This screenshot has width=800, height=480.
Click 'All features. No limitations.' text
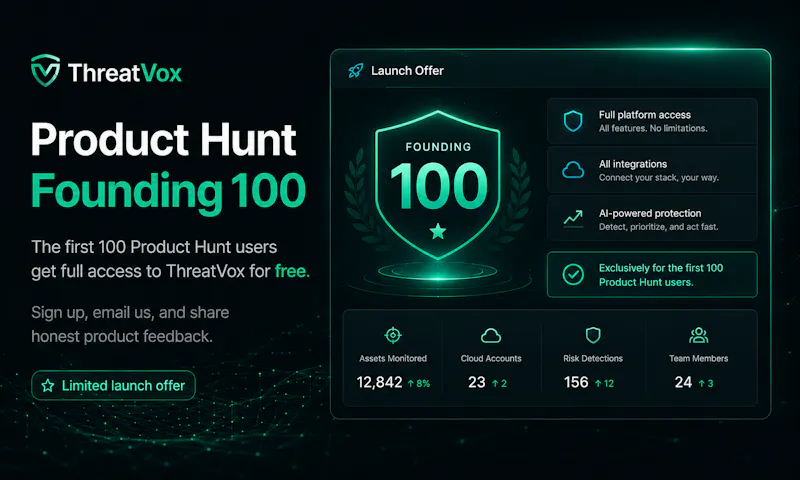[x=653, y=129]
